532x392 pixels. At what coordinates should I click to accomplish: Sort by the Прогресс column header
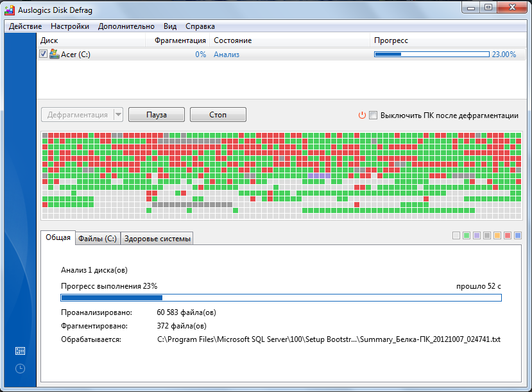(x=448, y=40)
